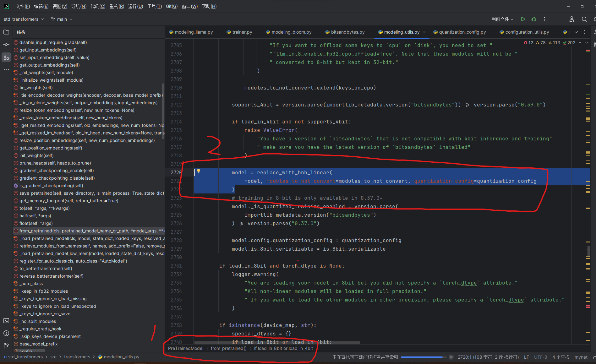Open Search Everywhere magnifier icon

coord(584,19)
